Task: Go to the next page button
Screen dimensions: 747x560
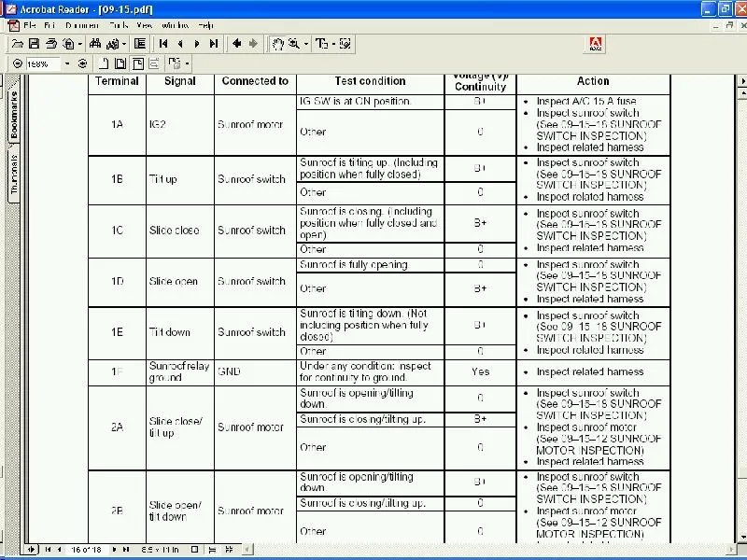Action: point(196,44)
